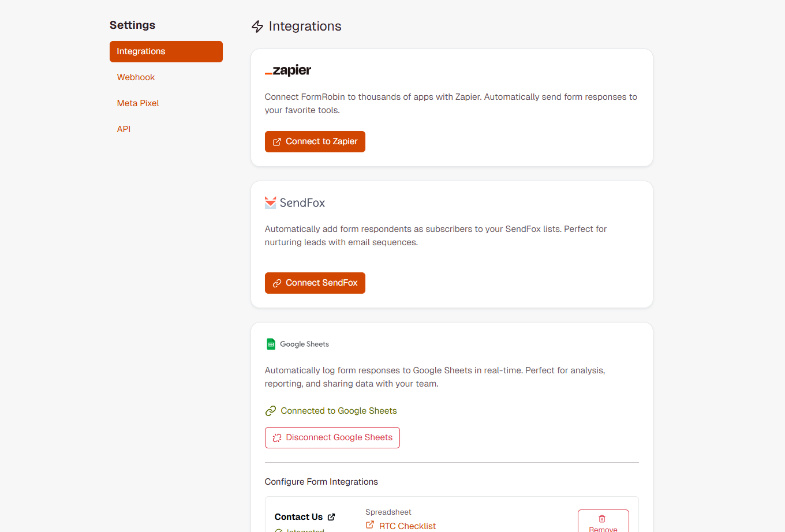Click the Settings heading in the sidebar

coord(132,25)
